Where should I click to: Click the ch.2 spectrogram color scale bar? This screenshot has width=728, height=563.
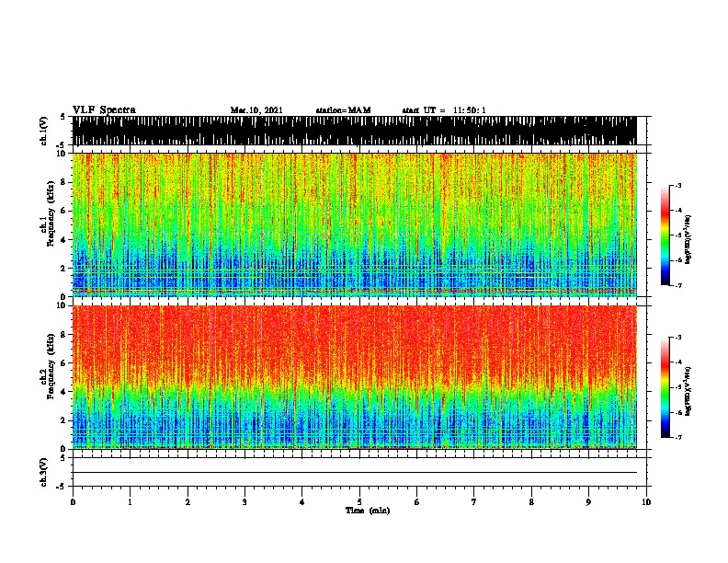pyautogui.click(x=665, y=387)
